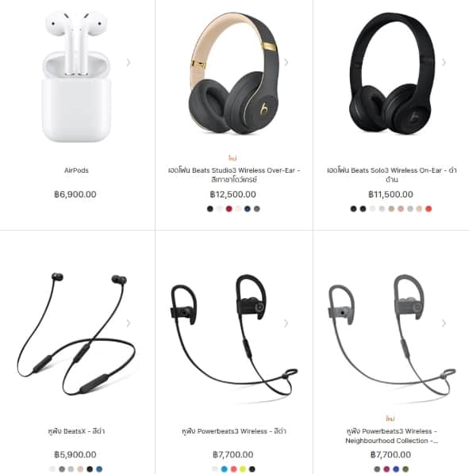Click the black Beats Solo3 headphone image

pyautogui.click(x=392, y=73)
